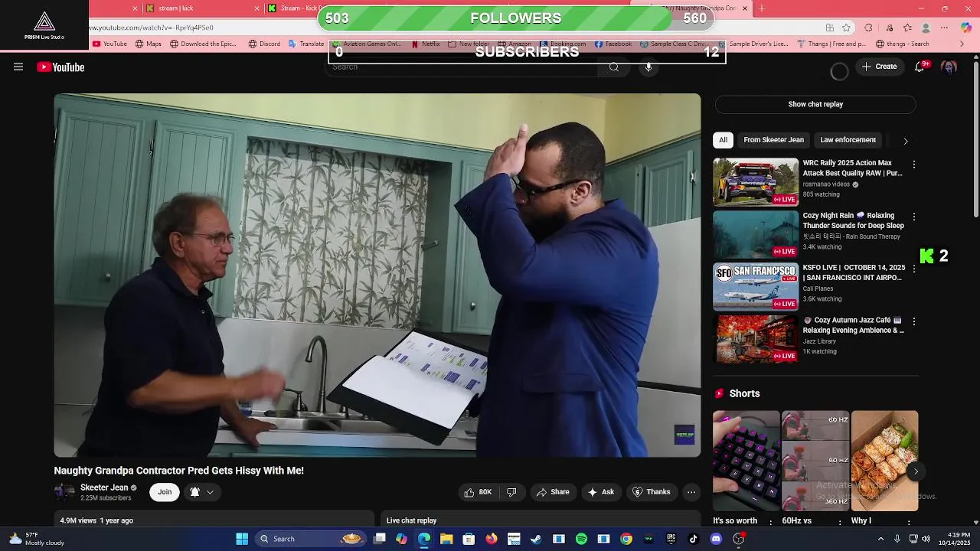The width and height of the screenshot is (980, 551).
Task: Open browser extensions puzzle icon
Action: point(868,28)
